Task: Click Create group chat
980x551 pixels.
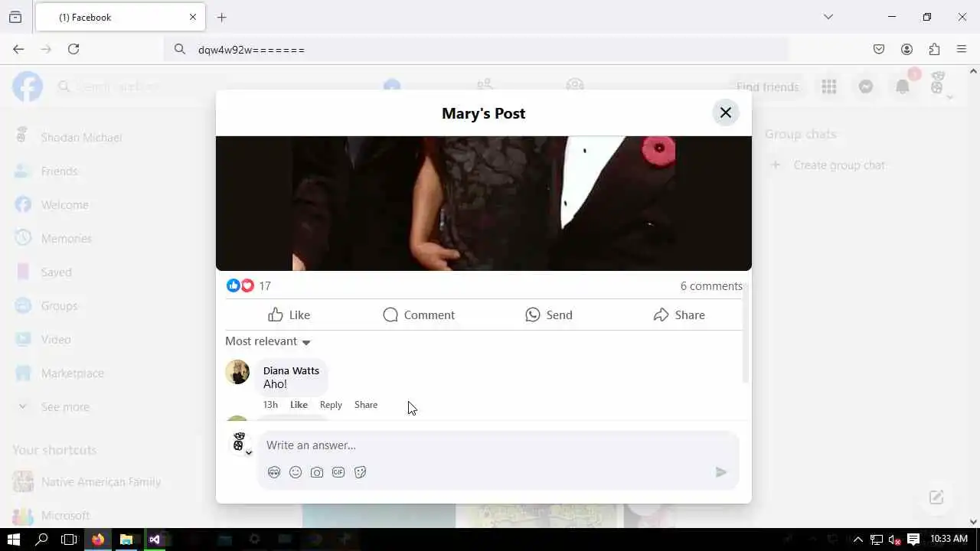Action: (x=838, y=165)
